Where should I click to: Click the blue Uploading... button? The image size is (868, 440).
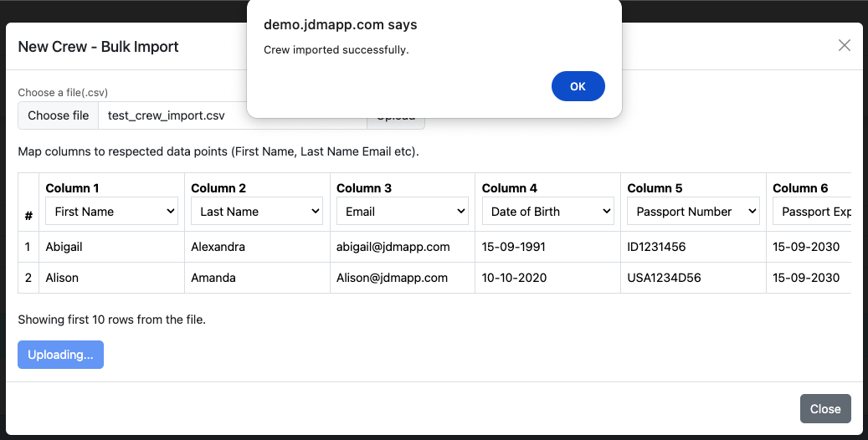point(60,355)
